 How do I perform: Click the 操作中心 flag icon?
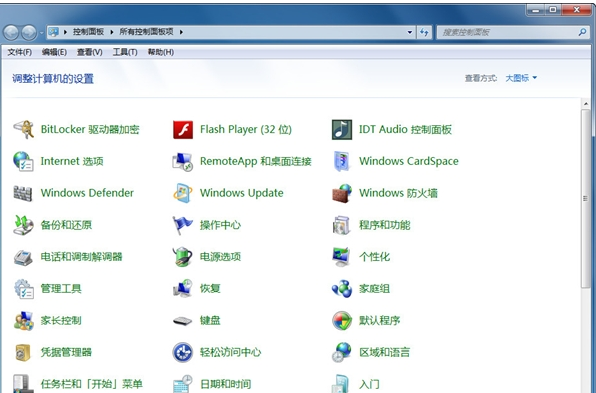coord(183,225)
